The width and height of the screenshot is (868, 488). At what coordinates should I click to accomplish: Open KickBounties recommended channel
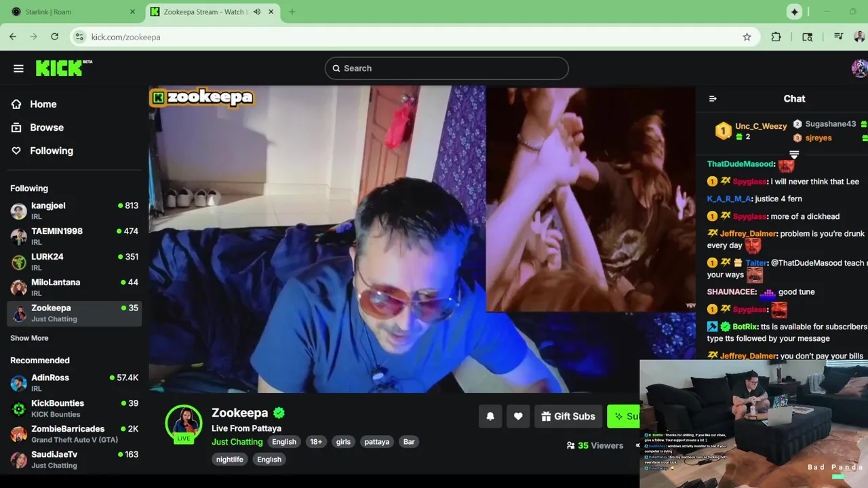(x=75, y=408)
